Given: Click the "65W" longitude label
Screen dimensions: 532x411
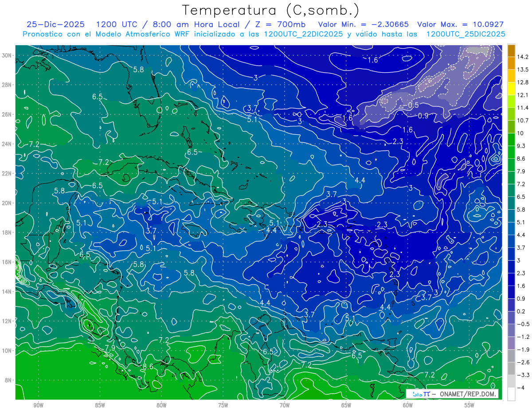Looking at the screenshot, I should [346, 406].
